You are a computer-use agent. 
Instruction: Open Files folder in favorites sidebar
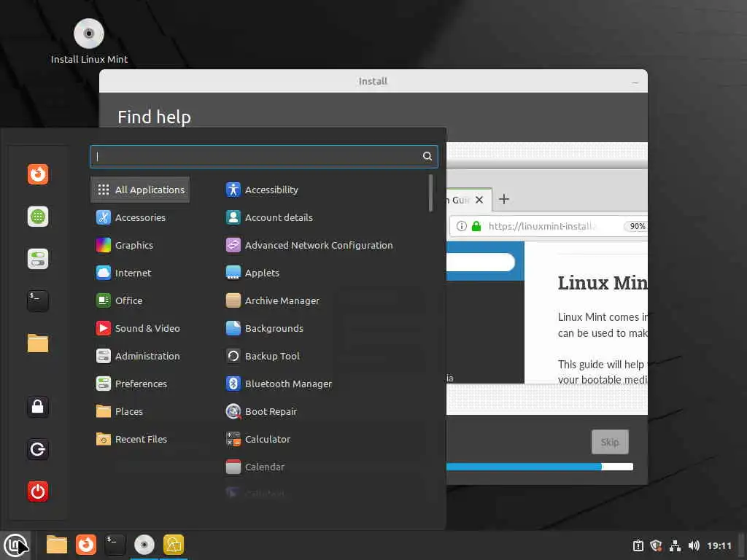[x=38, y=343]
